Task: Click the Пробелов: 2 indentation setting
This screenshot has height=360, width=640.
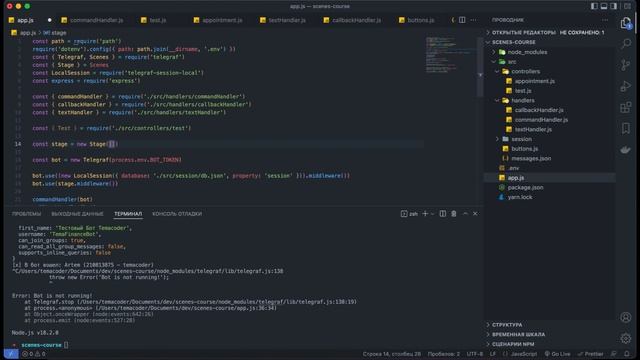Action: pos(443,354)
